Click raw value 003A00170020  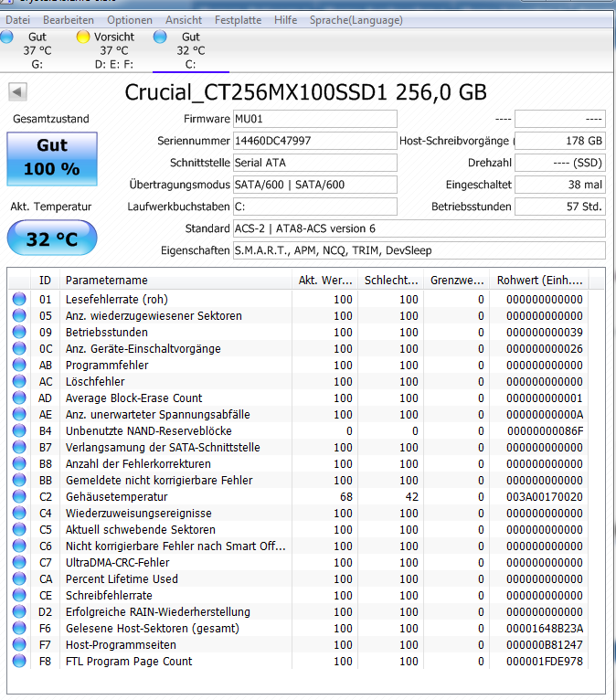click(x=544, y=496)
